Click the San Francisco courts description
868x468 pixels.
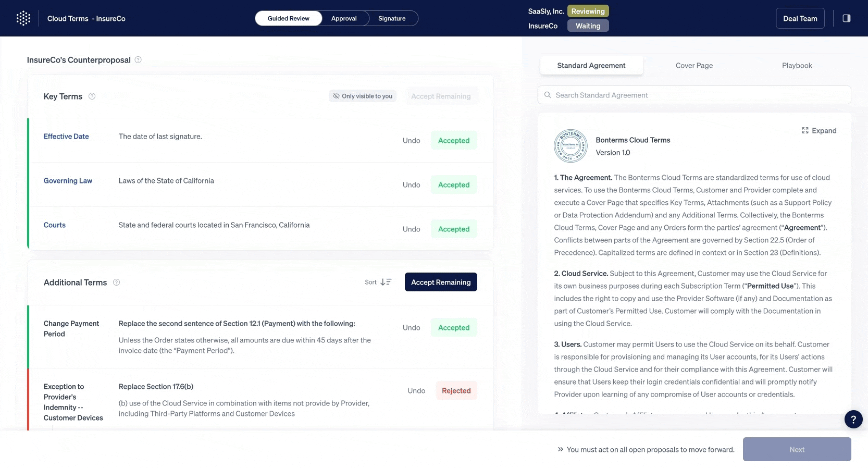(214, 225)
